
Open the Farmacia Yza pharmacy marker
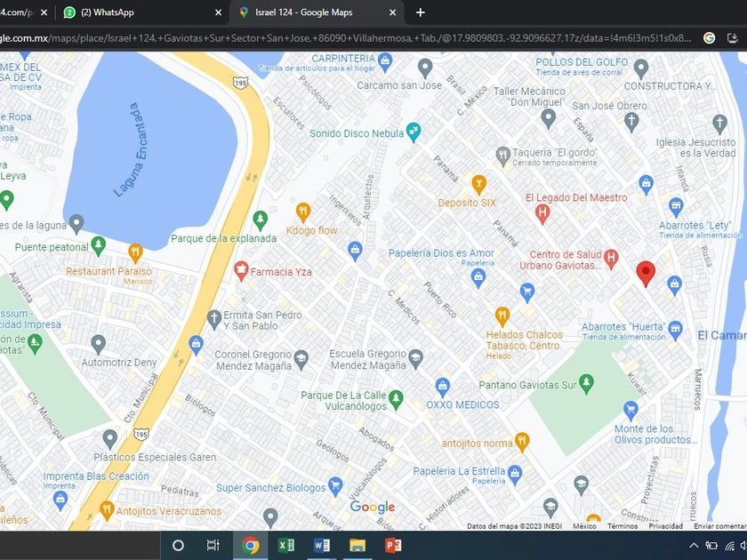coord(242,271)
